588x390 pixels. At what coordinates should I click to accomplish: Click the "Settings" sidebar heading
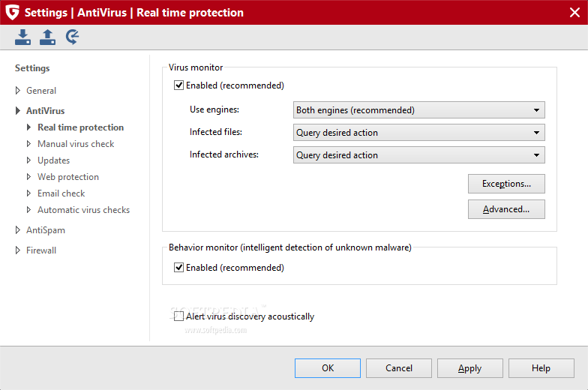coord(32,68)
